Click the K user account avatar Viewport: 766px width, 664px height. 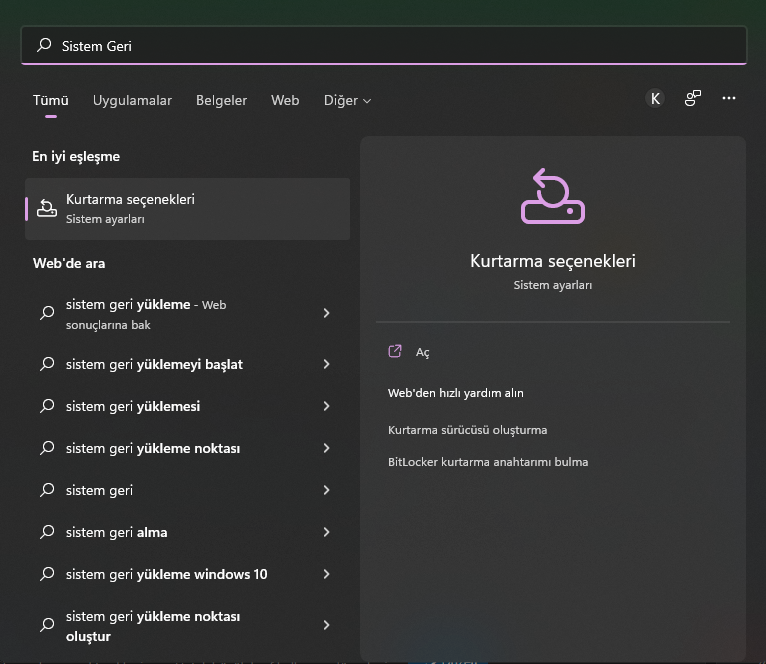click(655, 98)
